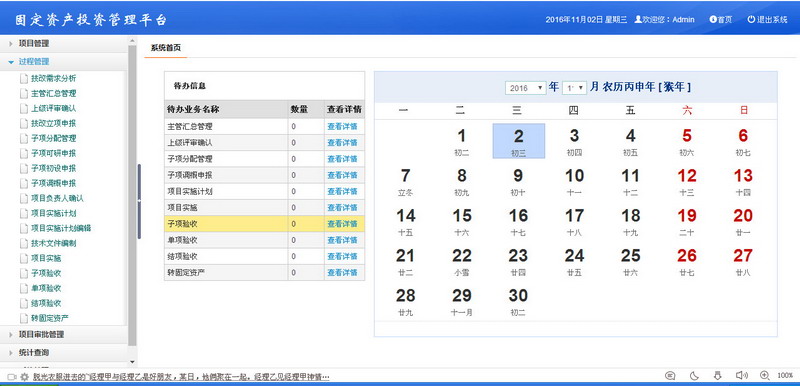The height and width of the screenshot is (386, 800).
Task: Click 查看详情 for highlighted 子项验收 row
Action: (342, 224)
